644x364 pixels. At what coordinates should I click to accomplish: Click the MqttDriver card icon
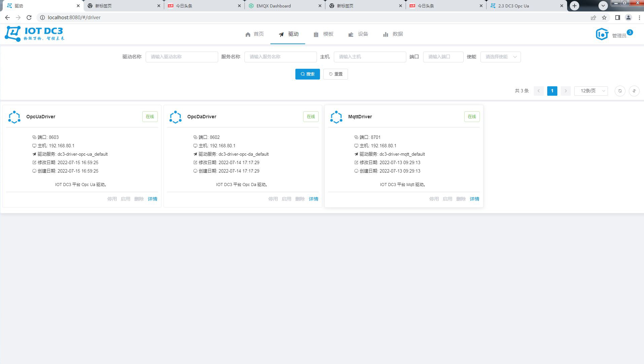336,117
